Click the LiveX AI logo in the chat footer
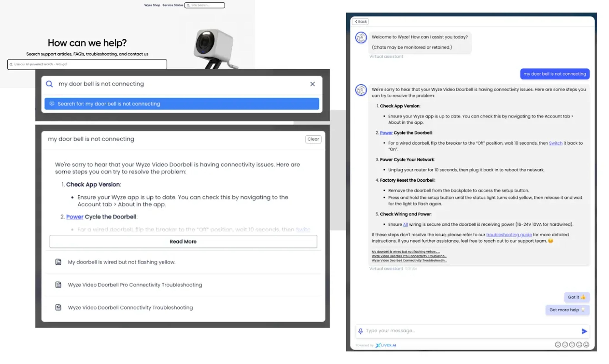 click(x=386, y=345)
